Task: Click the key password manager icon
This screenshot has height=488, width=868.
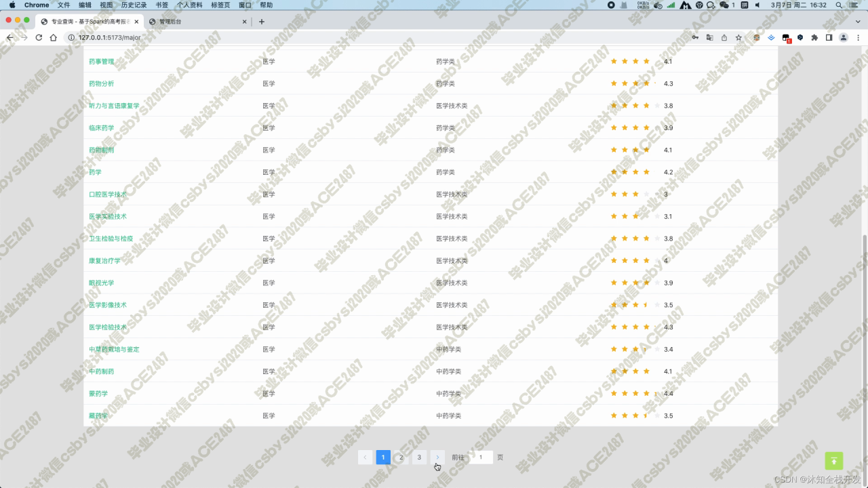Action: click(695, 37)
